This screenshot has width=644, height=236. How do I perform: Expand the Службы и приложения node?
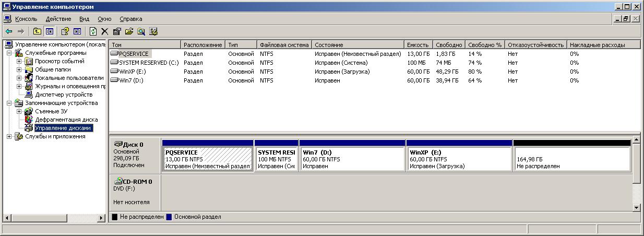(9, 137)
